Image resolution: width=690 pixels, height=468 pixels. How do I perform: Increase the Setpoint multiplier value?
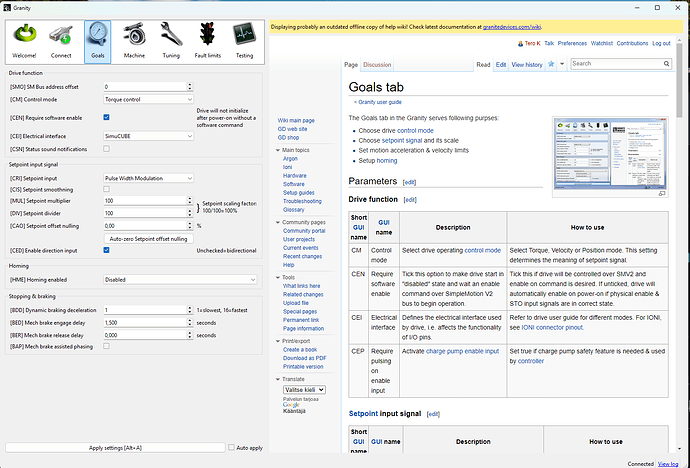190,198
